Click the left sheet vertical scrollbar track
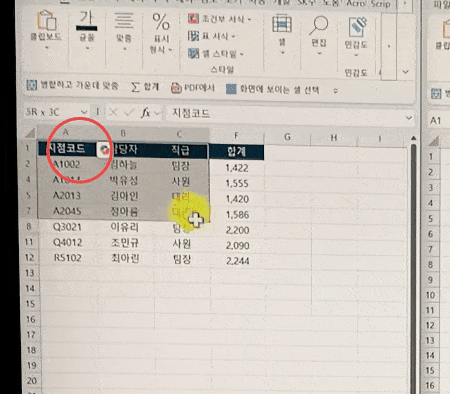Viewport: 450px width, 394px height. 414,267
